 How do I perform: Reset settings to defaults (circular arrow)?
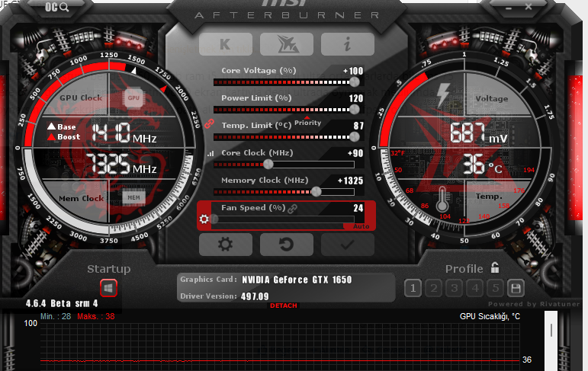(x=287, y=245)
